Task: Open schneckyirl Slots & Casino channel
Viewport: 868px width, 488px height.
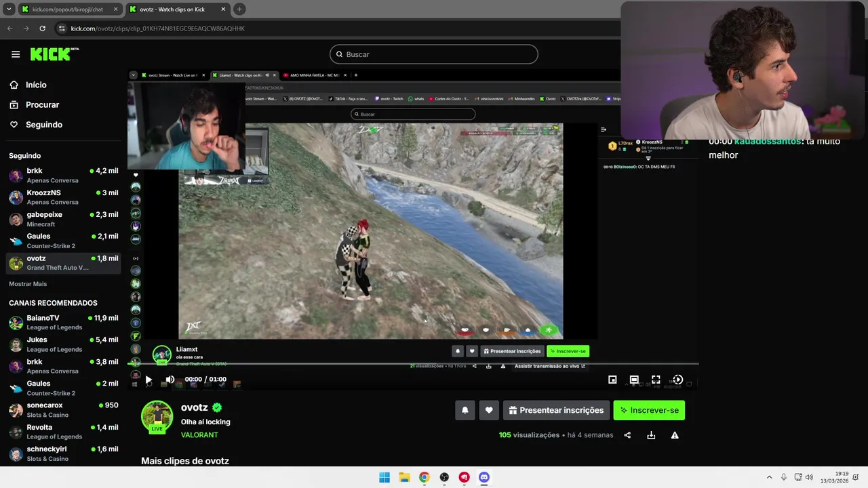Action: 63,453
